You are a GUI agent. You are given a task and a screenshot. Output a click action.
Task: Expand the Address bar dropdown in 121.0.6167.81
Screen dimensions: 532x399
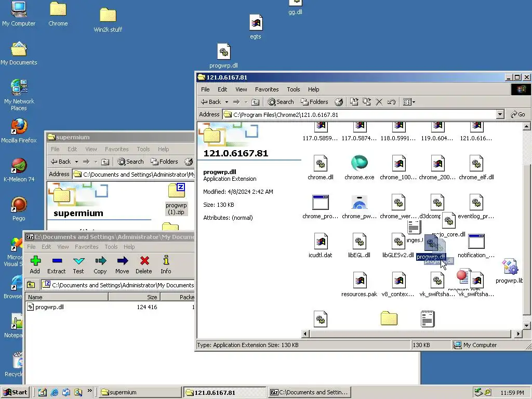[500, 114]
